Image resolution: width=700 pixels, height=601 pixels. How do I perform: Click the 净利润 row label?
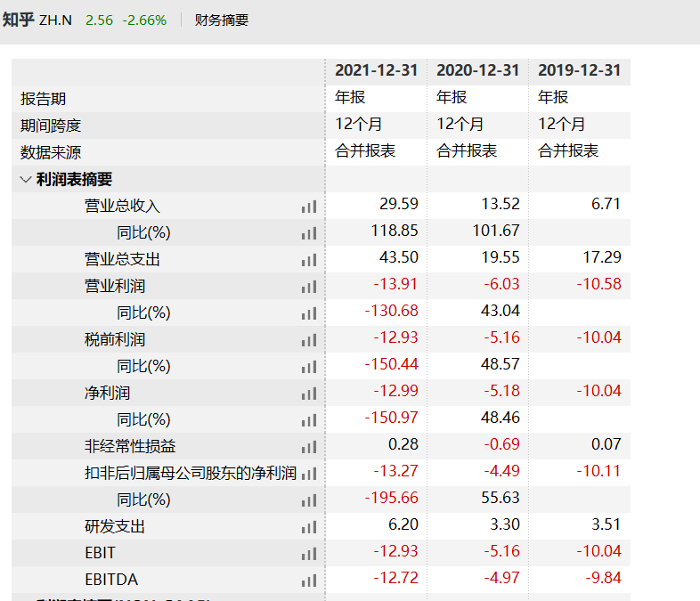click(x=107, y=394)
